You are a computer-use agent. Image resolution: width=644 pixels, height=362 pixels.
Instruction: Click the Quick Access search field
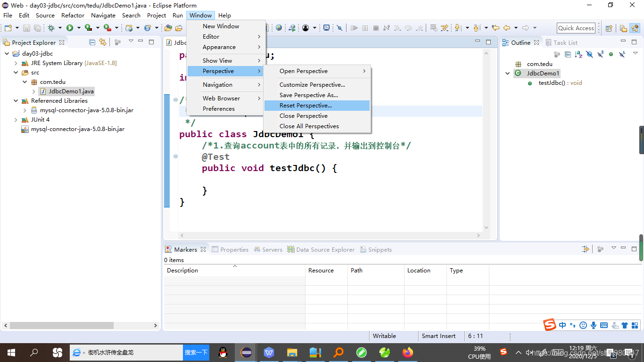click(x=576, y=28)
